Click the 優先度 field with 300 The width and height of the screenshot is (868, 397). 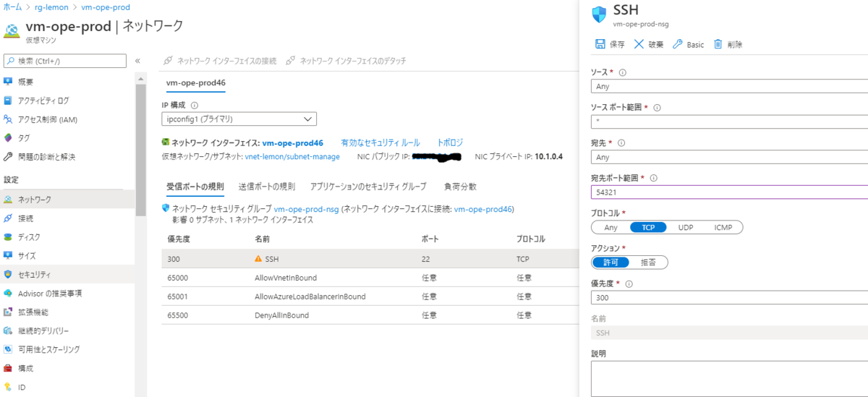(x=729, y=298)
